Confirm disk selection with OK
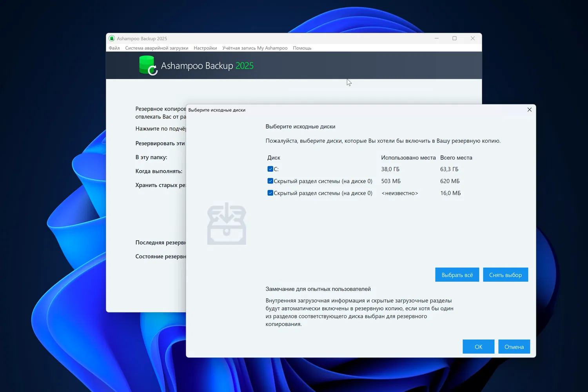The width and height of the screenshot is (588, 392). point(478,347)
